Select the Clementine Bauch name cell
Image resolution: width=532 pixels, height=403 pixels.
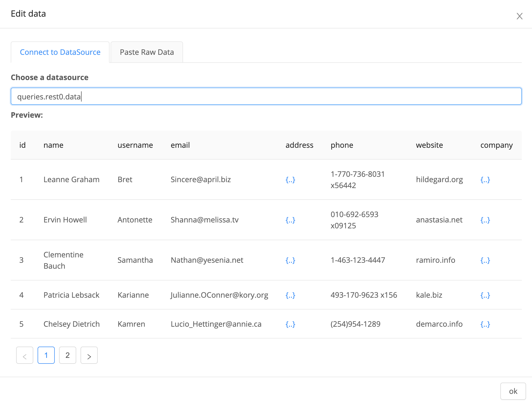(64, 260)
